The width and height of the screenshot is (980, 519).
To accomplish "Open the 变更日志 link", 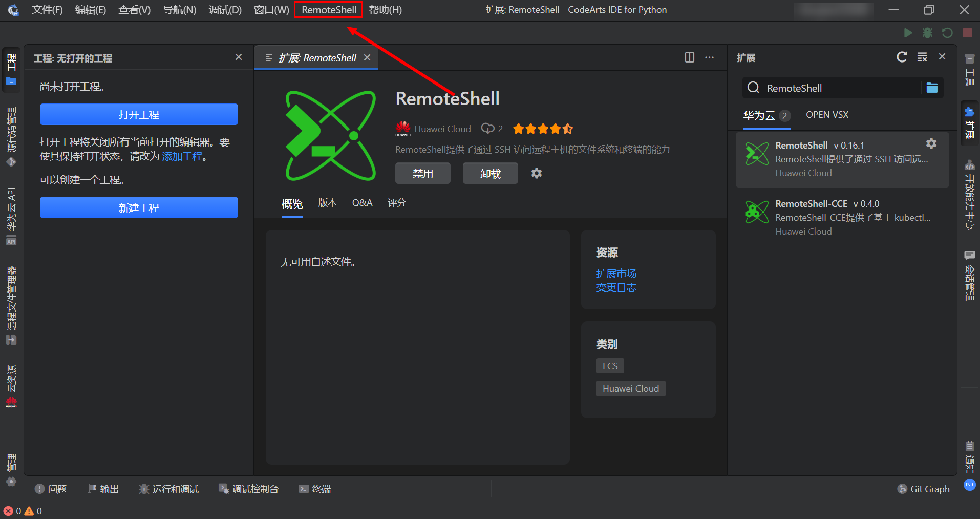I will tap(616, 287).
